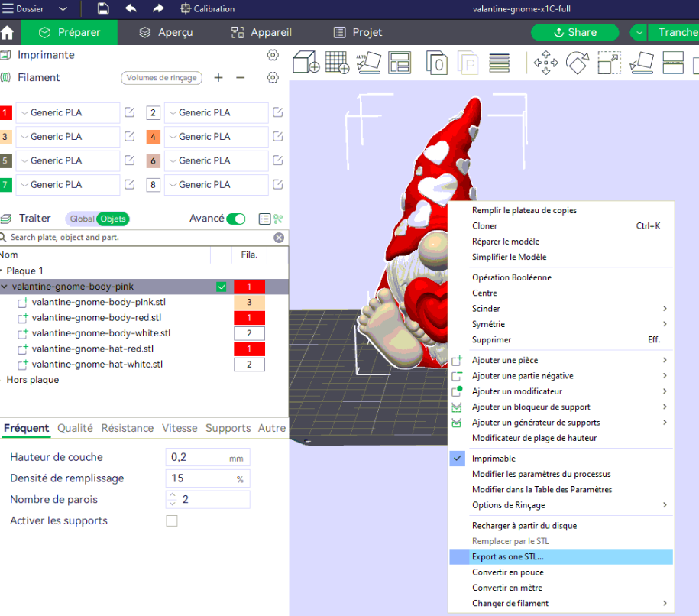This screenshot has height=616, width=699.
Task: Arrange all objects on the plate
Action: point(400,62)
